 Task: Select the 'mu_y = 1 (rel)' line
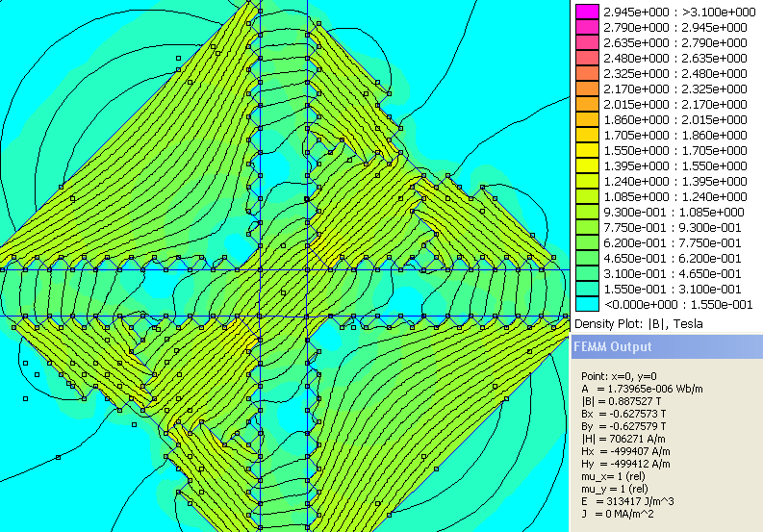(x=614, y=489)
